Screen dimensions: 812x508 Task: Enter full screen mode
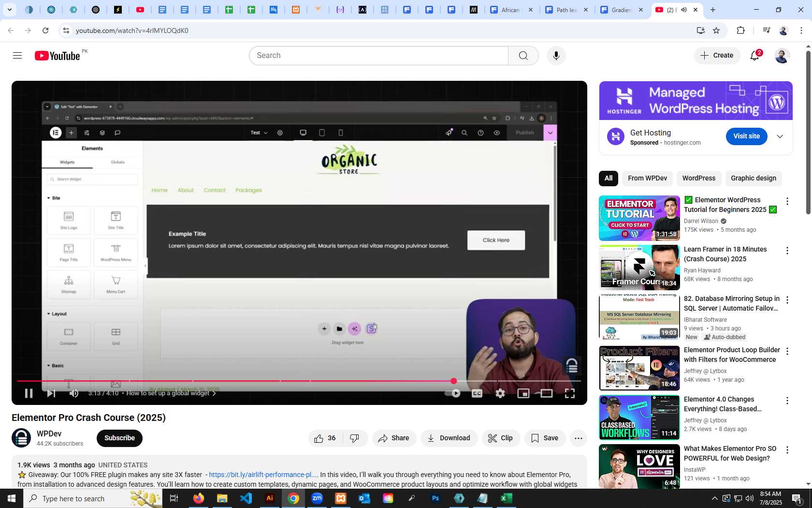[570, 393]
